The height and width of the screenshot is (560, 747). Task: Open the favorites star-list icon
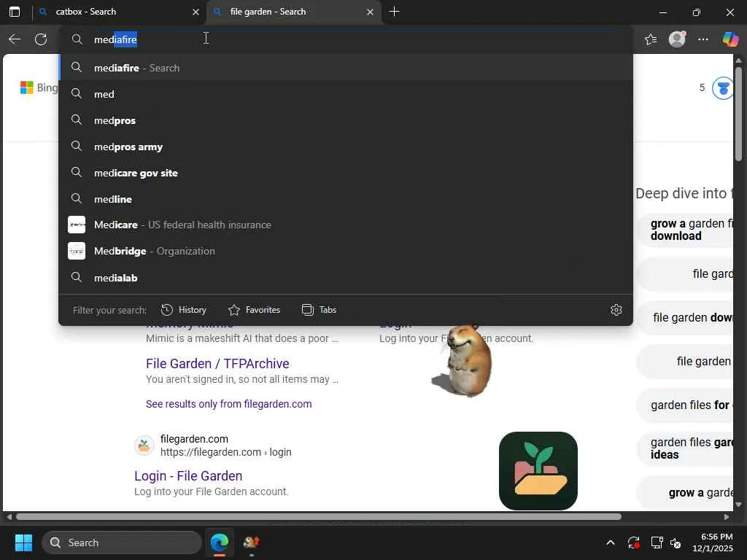point(650,39)
